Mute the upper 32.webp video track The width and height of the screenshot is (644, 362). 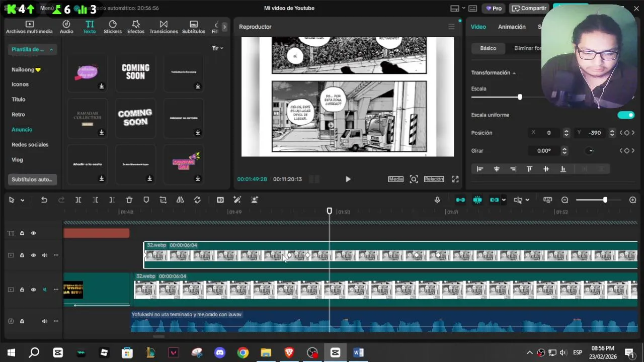pos(45,255)
